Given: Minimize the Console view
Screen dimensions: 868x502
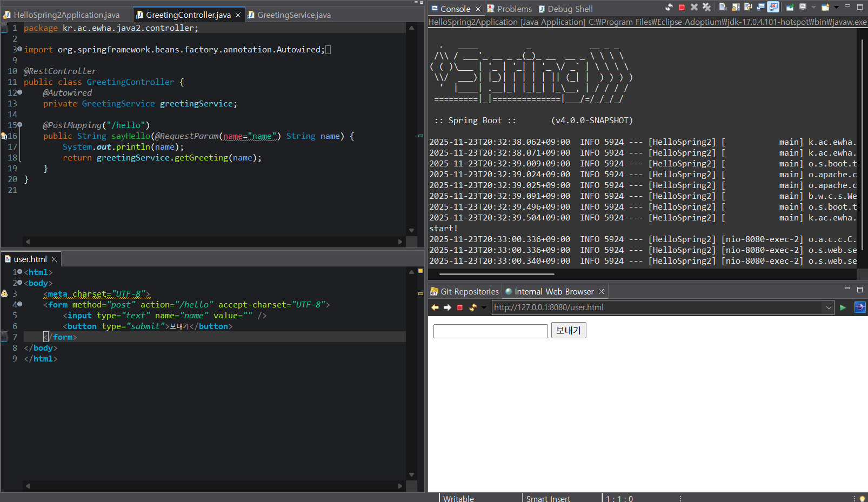Looking at the screenshot, I should coord(847,6).
